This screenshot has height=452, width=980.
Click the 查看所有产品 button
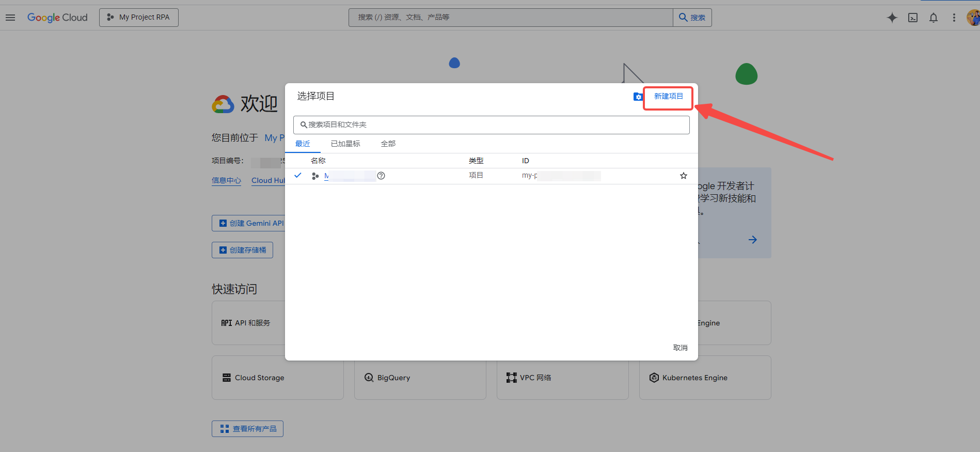247,429
